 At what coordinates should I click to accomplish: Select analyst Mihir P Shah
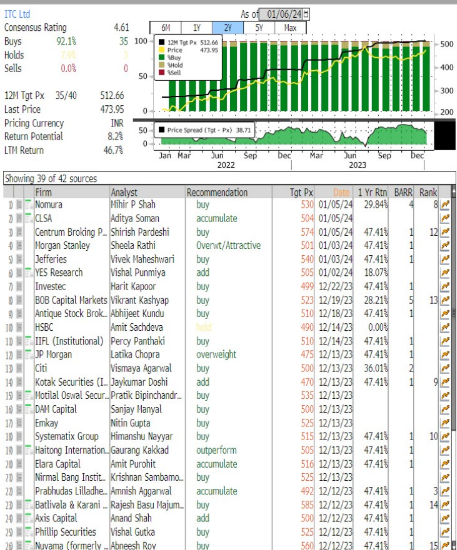tap(133, 204)
